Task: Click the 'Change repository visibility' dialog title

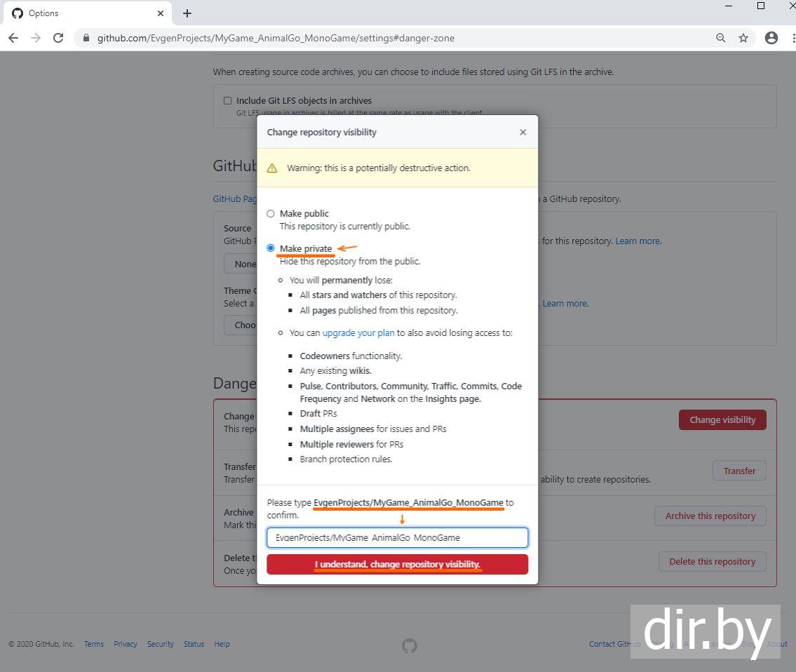Action: click(322, 133)
